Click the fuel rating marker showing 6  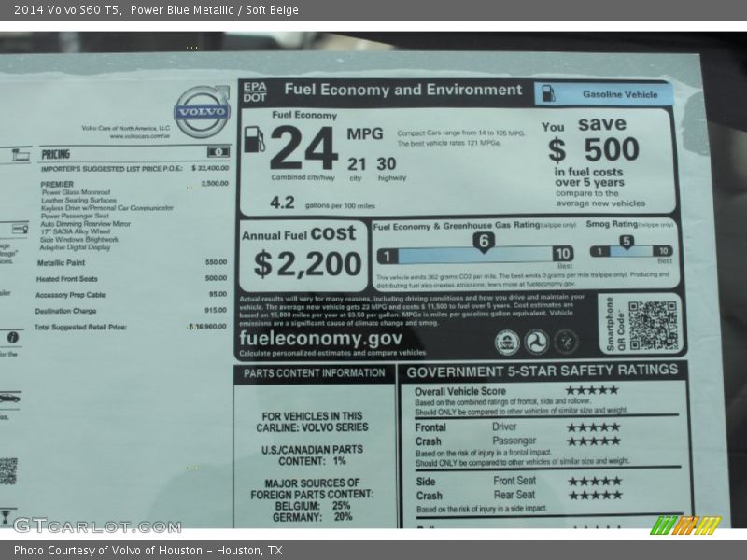[x=483, y=243]
